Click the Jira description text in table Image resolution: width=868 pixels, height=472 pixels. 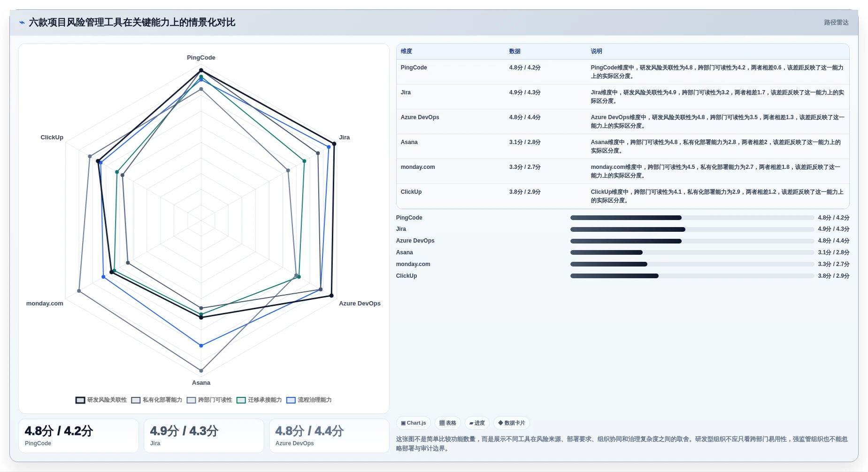tap(717, 97)
